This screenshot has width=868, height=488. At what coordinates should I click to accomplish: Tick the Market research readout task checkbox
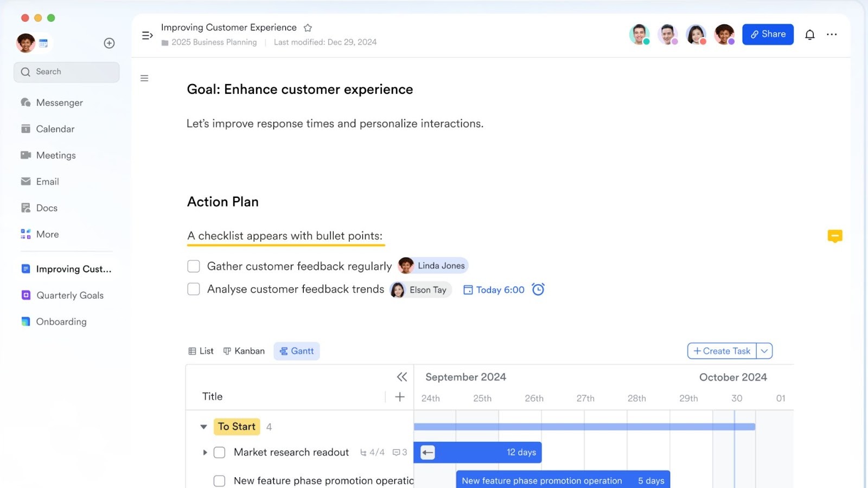point(219,452)
